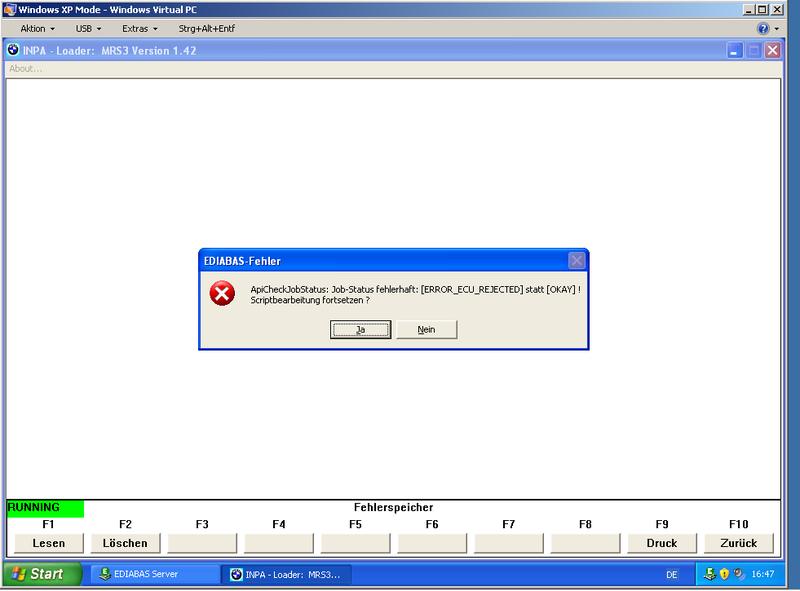Click the empty F6 function button
This screenshot has width=800, height=591.
432,543
